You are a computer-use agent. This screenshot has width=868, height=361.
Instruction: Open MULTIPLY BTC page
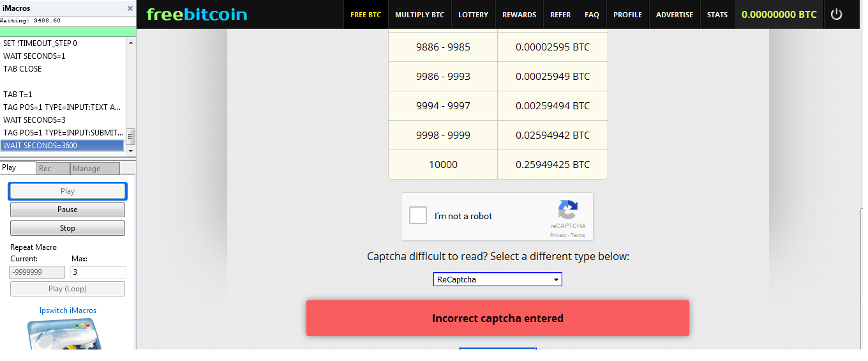tap(419, 15)
